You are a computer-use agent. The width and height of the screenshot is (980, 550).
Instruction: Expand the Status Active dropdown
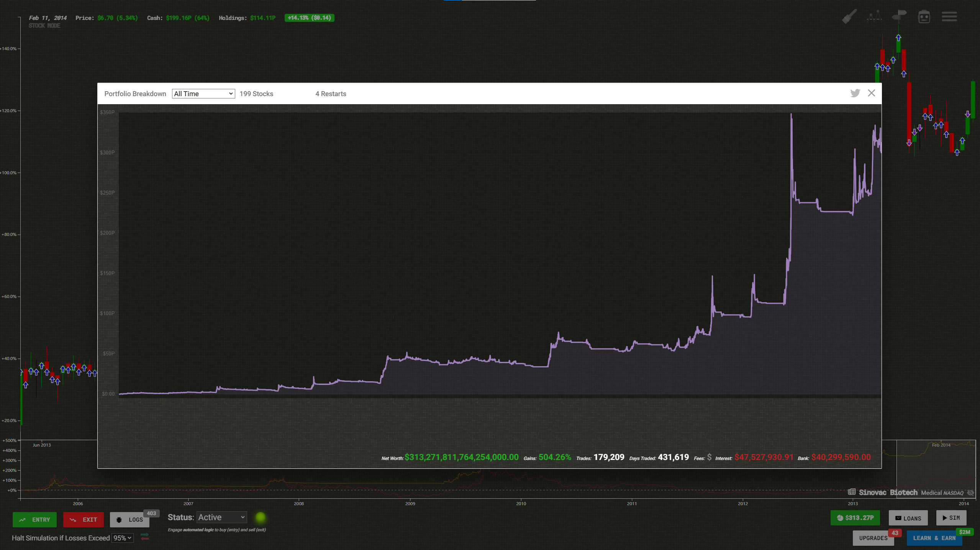click(221, 517)
